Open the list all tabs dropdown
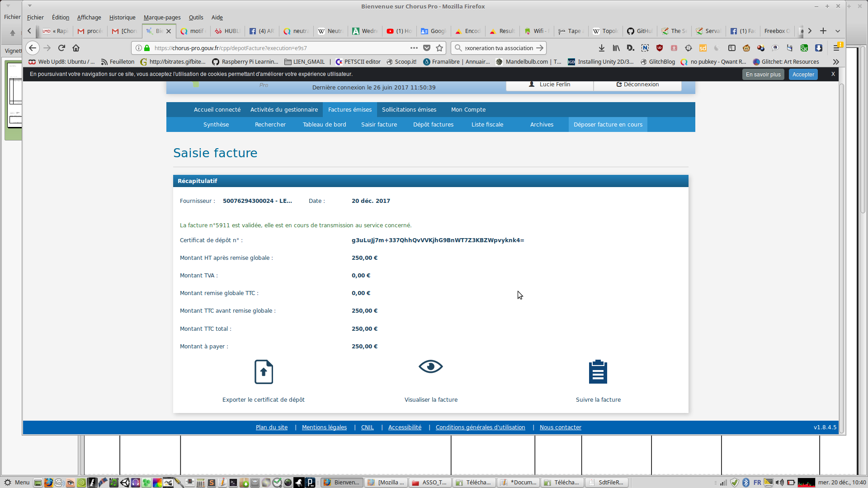This screenshot has height=488, width=868. (x=838, y=31)
